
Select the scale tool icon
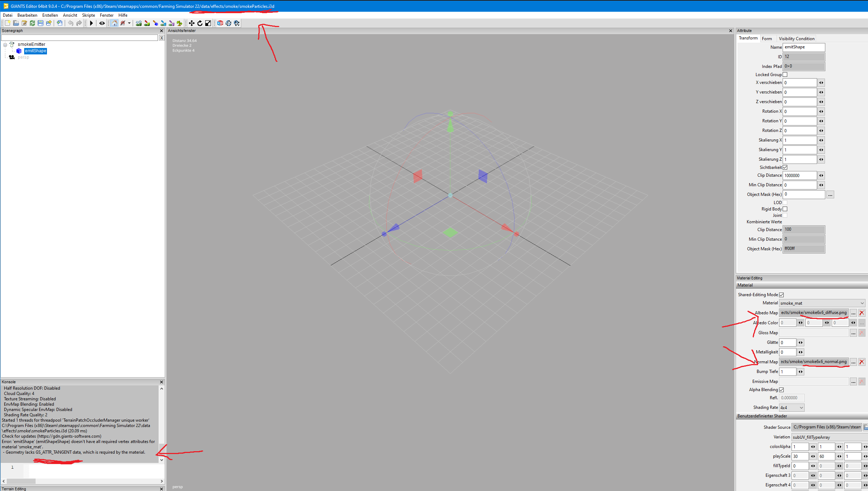(x=208, y=23)
